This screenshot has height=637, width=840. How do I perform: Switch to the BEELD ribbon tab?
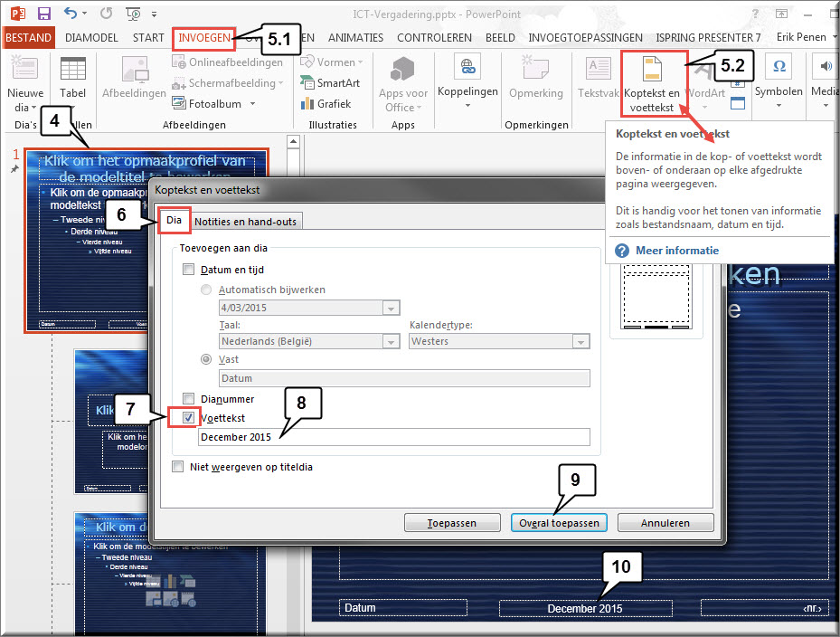(x=500, y=37)
